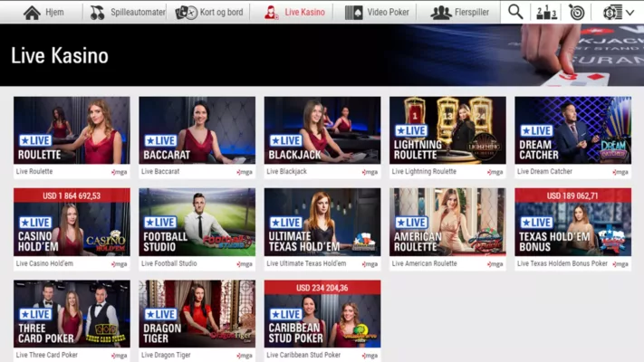644x362 pixels.
Task: Click the Live Casino Hold'em caption
Action: (44, 263)
